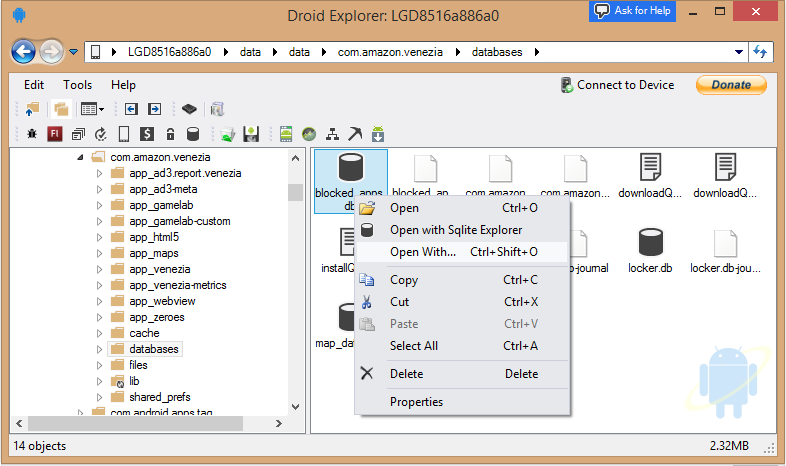This screenshot has height=466, width=786.
Task: Open the Help menu
Action: (123, 85)
